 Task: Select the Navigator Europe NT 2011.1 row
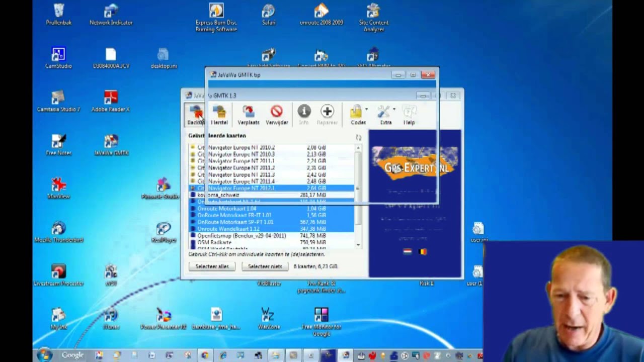coord(272,161)
